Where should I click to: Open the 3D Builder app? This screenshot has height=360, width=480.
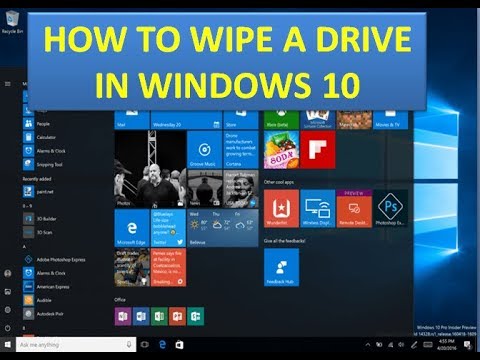coord(46,219)
